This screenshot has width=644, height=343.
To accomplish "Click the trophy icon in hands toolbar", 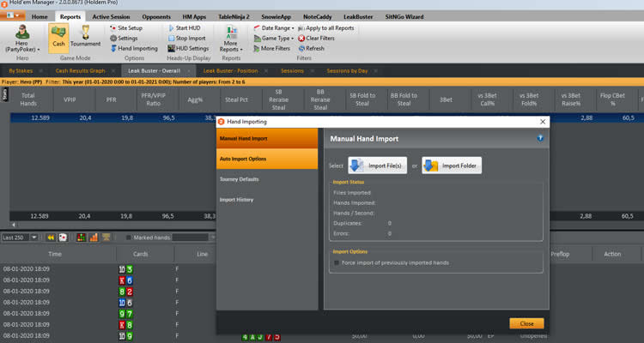I will click(106, 238).
